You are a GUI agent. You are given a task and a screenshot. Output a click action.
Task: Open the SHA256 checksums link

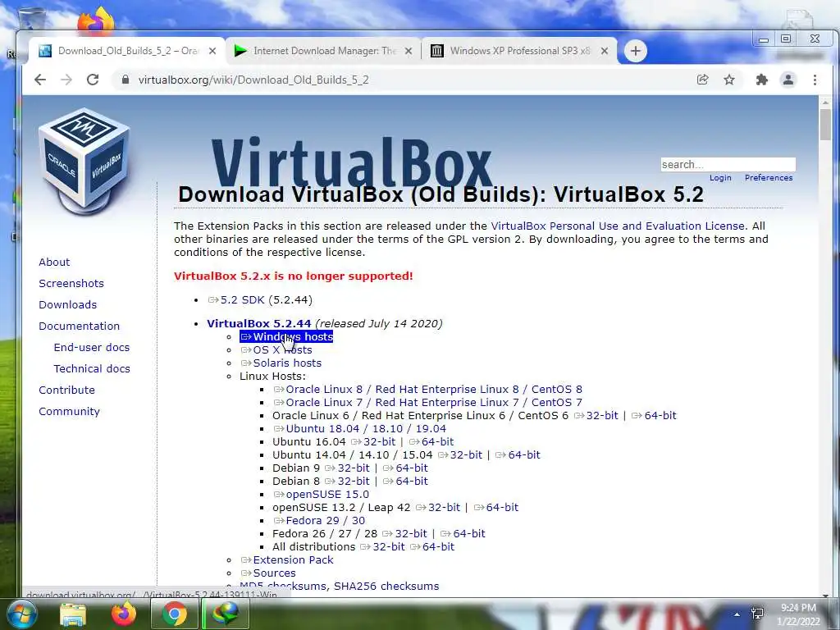[386, 586]
